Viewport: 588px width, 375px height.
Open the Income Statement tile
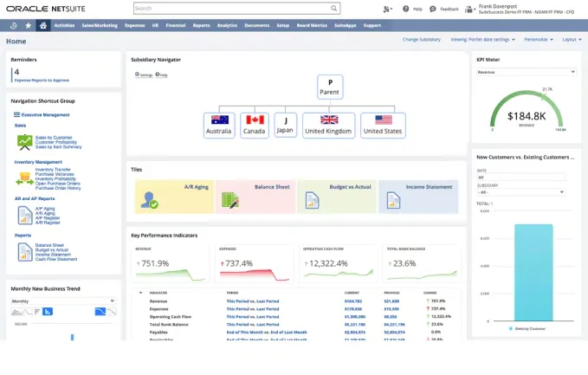point(420,197)
